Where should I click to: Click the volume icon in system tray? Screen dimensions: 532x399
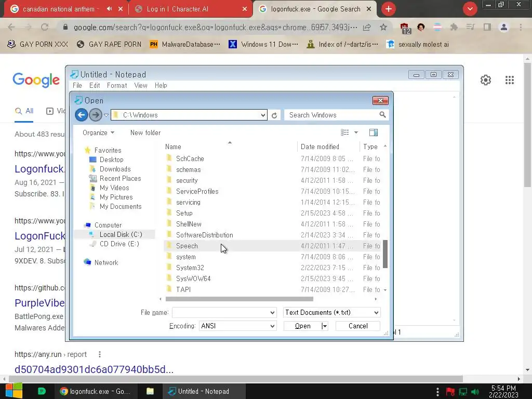coord(475,392)
